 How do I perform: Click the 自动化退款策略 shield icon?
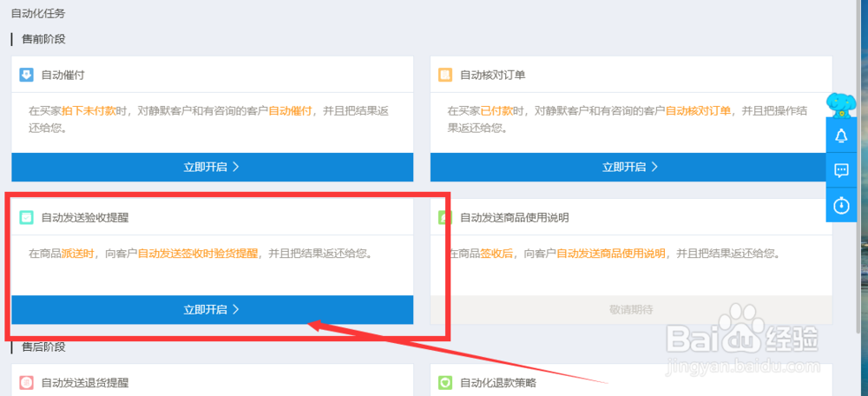(445, 383)
